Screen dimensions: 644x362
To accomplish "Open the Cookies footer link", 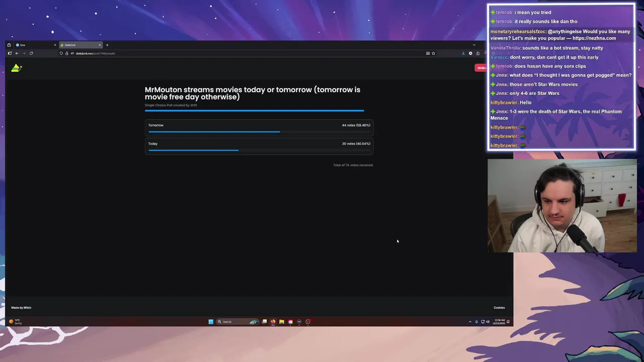I will (499, 308).
